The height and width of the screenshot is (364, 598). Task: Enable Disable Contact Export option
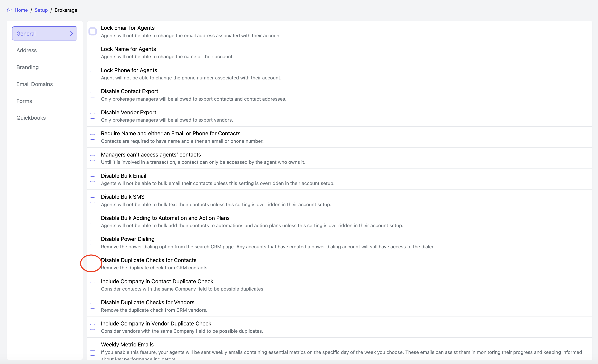tap(92, 95)
